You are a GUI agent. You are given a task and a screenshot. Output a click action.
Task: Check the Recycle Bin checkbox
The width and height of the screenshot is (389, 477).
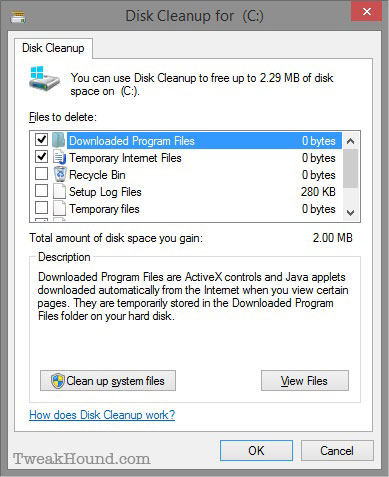pyautogui.click(x=41, y=174)
